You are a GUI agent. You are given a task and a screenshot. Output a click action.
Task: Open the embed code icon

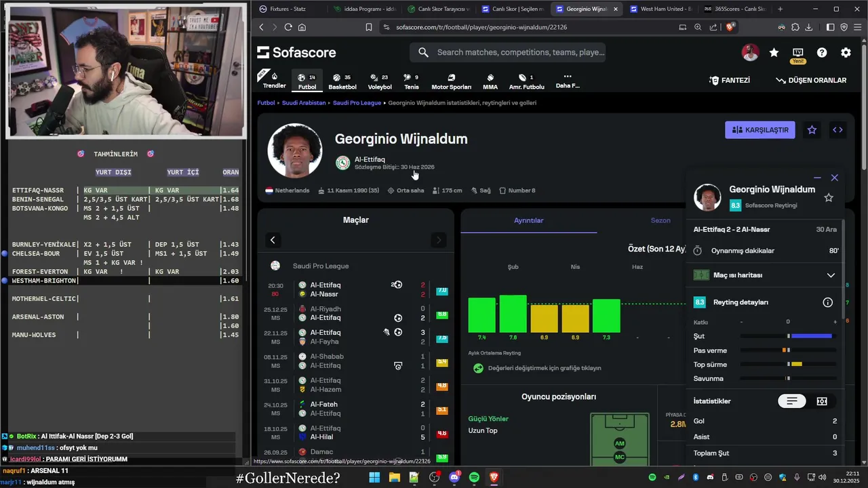[x=837, y=129]
